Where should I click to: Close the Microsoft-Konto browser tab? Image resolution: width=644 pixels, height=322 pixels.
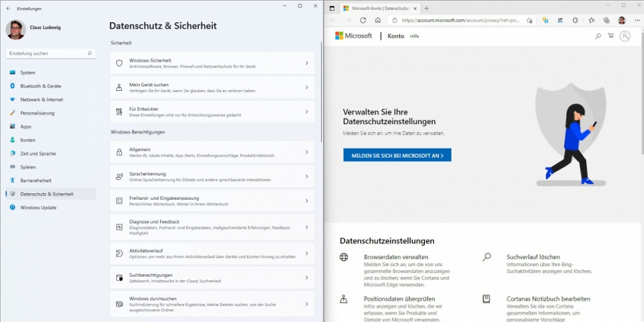point(415,8)
